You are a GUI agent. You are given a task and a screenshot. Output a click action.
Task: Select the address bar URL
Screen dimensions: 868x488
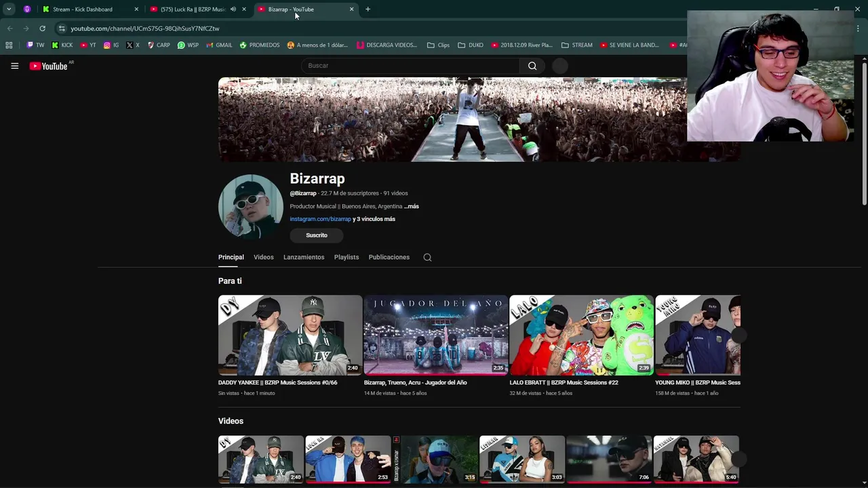pos(145,28)
